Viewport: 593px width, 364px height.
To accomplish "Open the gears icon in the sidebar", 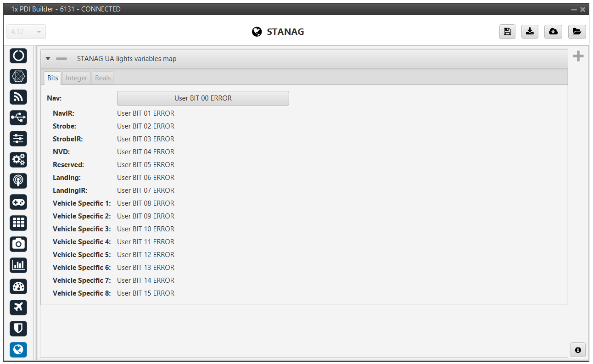I will [18, 160].
